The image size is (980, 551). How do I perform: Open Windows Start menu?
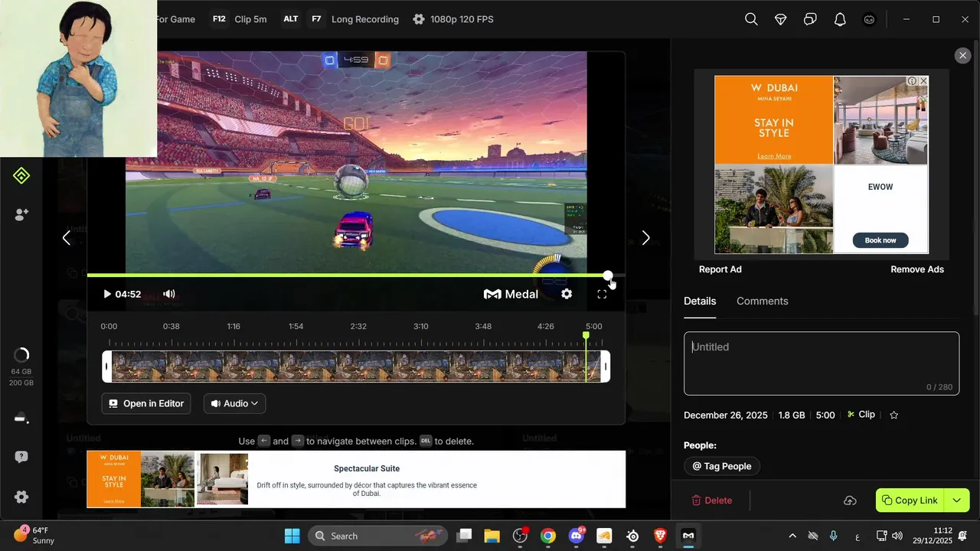pyautogui.click(x=292, y=536)
